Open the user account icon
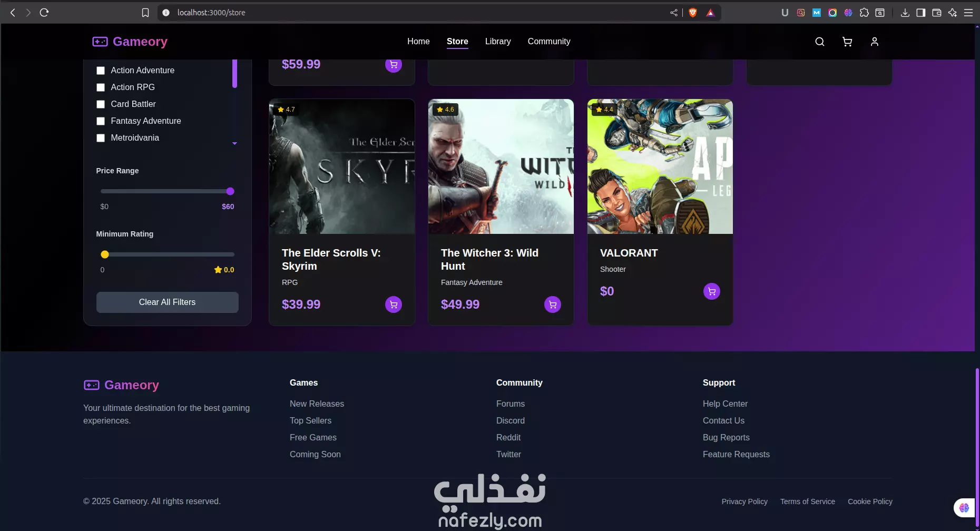 874,42
